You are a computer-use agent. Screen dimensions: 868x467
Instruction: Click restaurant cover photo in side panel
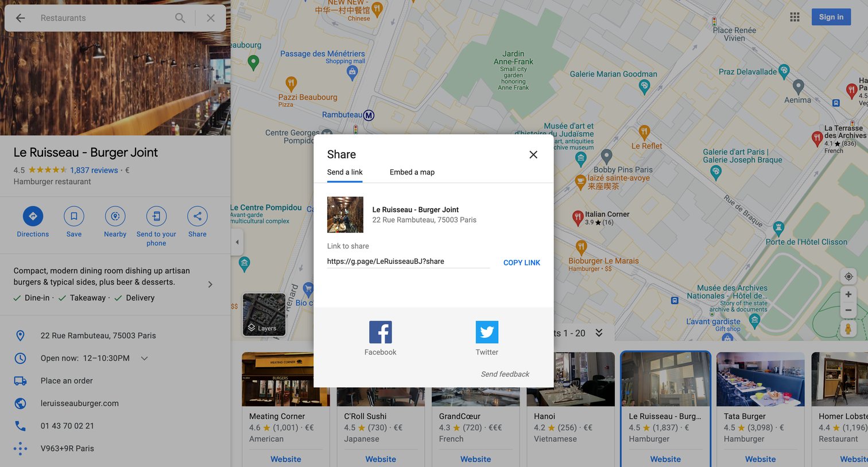click(115, 83)
